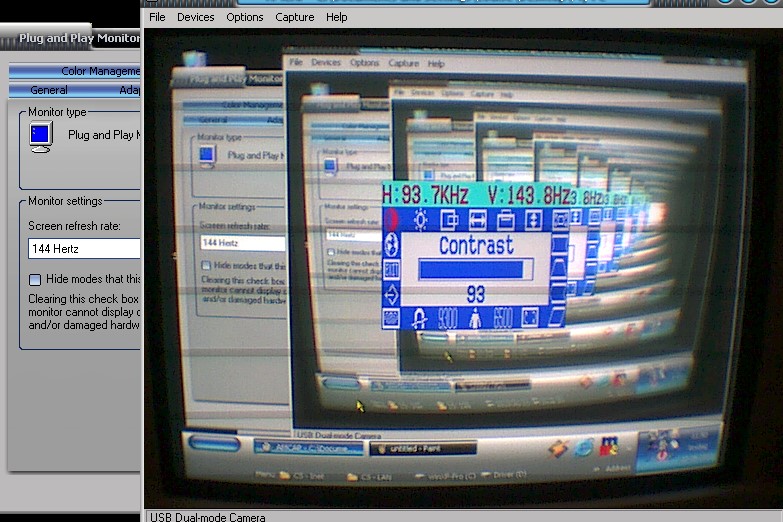Click the 'Screen refresh rate:' label
Image resolution: width=783 pixels, height=522 pixels.
click(74, 226)
